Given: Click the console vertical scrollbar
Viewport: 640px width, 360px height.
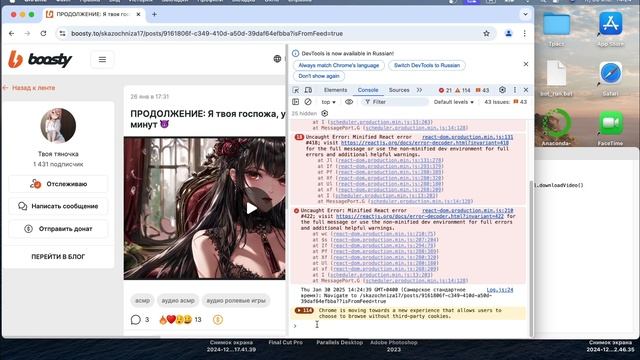Looking at the screenshot, I should point(531,259).
